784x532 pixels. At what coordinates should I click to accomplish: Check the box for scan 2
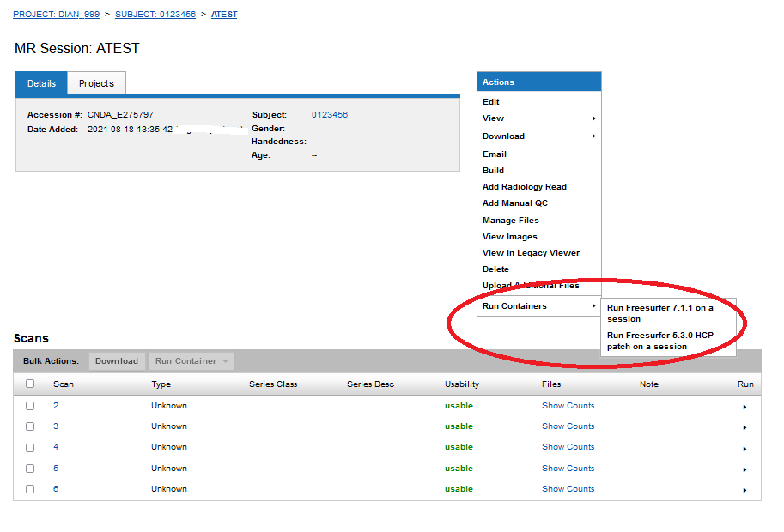click(30, 406)
